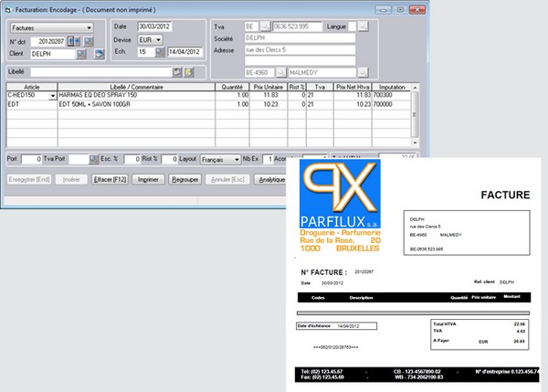Click the Nb Ex copies field
The width and height of the screenshot is (548, 392).
[x=268, y=160]
